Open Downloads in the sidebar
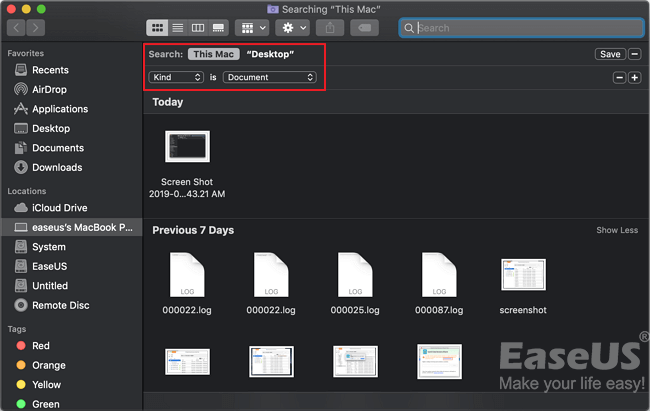The height and width of the screenshot is (411, 650). coord(56,167)
